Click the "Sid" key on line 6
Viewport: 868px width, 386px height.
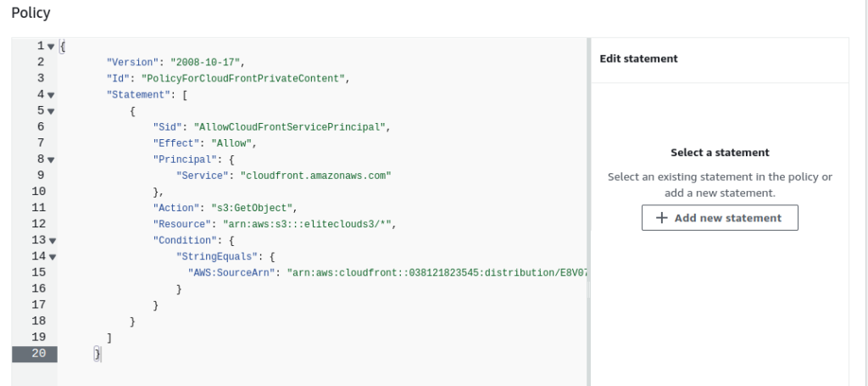point(167,126)
